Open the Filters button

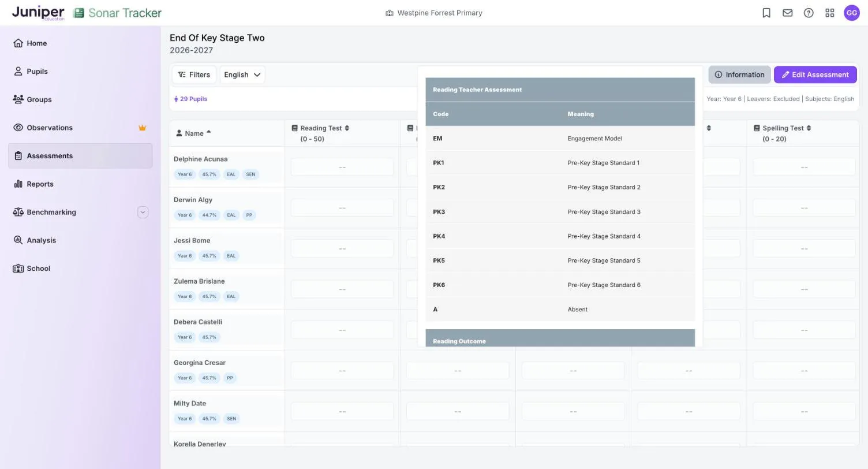[x=194, y=75]
